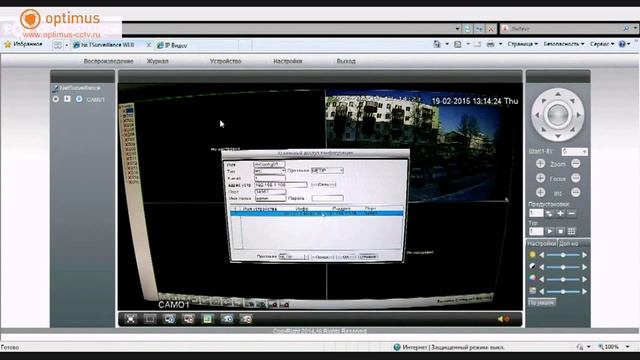Click the preset number input field

pyautogui.click(x=536, y=213)
